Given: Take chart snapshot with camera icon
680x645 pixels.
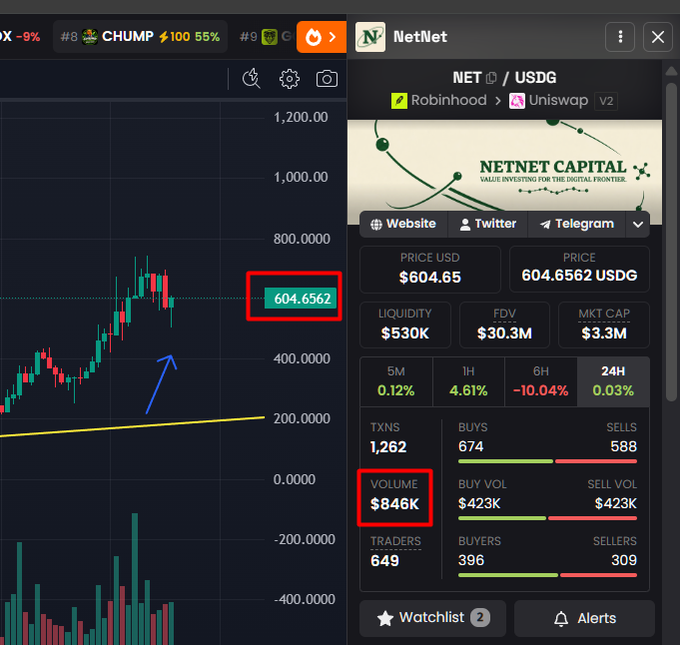Looking at the screenshot, I should 327,79.
